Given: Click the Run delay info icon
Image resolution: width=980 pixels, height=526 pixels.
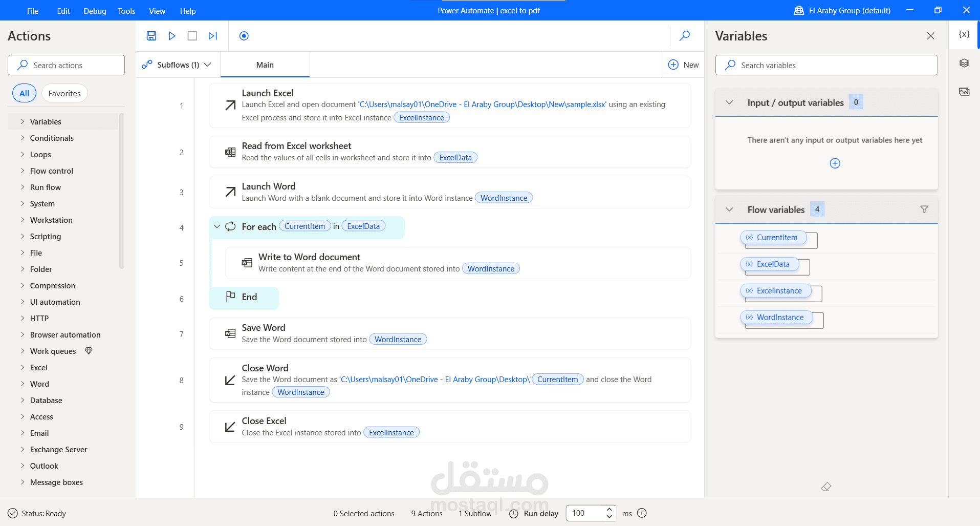Looking at the screenshot, I should tap(642, 513).
